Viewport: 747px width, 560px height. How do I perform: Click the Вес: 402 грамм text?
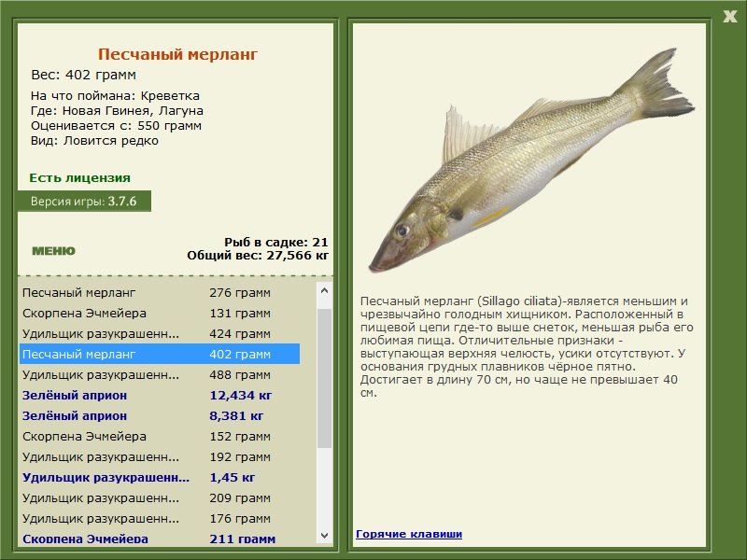pos(83,75)
